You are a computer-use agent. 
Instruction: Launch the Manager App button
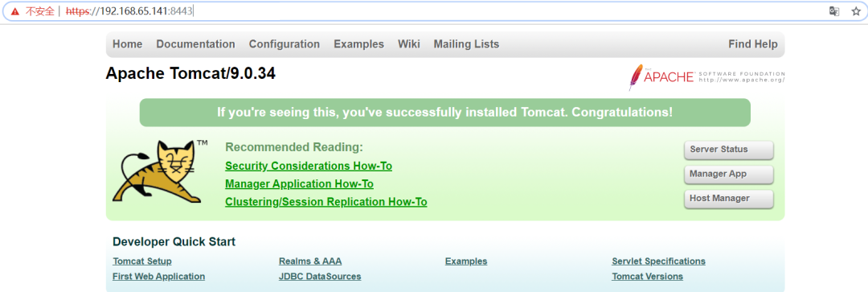click(728, 174)
